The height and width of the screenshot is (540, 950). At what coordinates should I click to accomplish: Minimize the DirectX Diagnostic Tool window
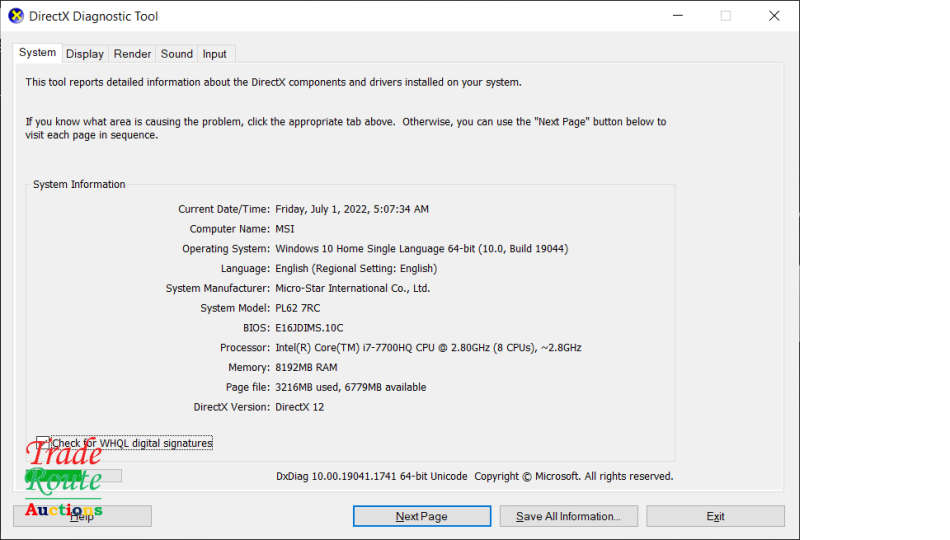point(678,16)
